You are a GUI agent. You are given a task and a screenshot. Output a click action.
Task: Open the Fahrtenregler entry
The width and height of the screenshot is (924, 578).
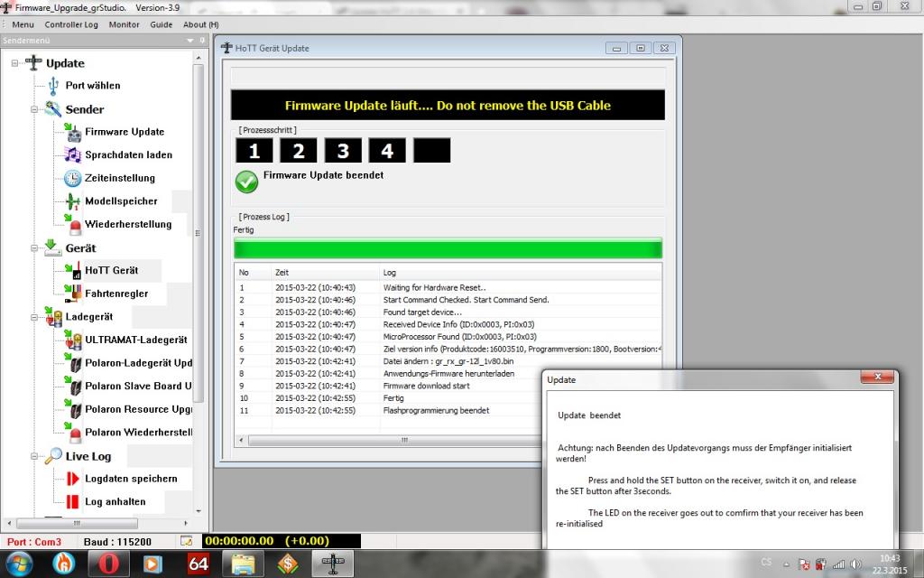pyautogui.click(x=115, y=294)
